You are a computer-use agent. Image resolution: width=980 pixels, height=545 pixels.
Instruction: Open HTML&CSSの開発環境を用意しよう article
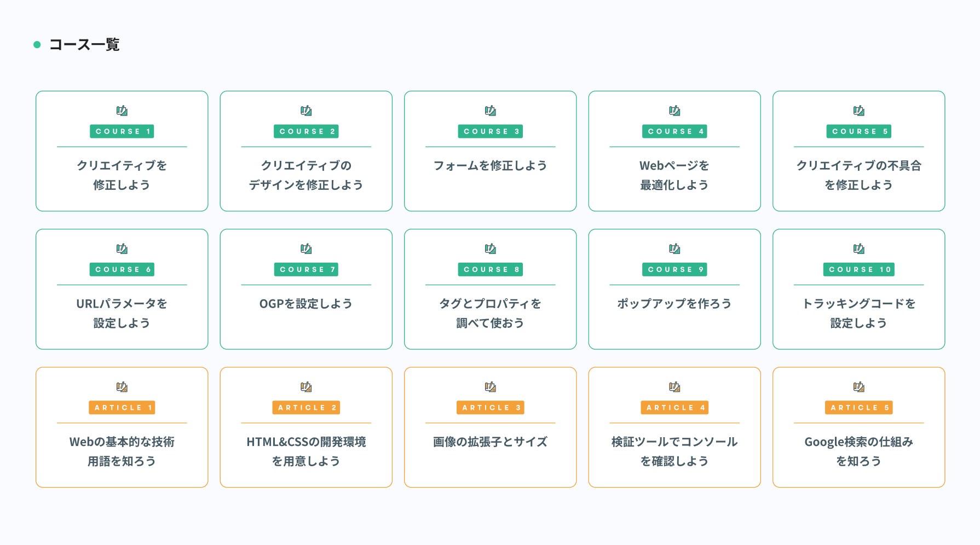pyautogui.click(x=306, y=451)
